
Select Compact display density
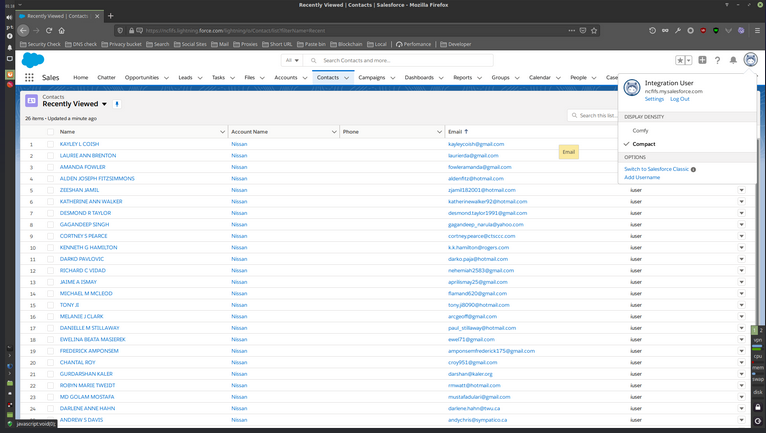click(644, 144)
